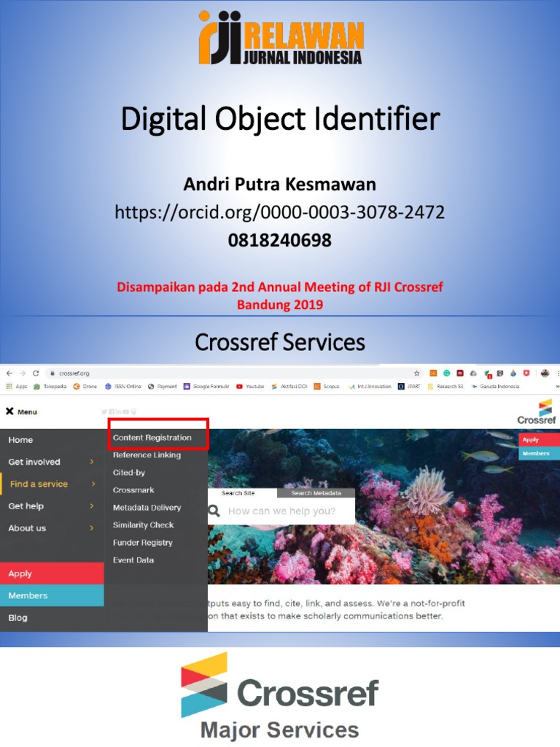Expand the Get involved submenu chevron
Image resolution: width=560 pixels, height=747 pixels.
pos(92,462)
